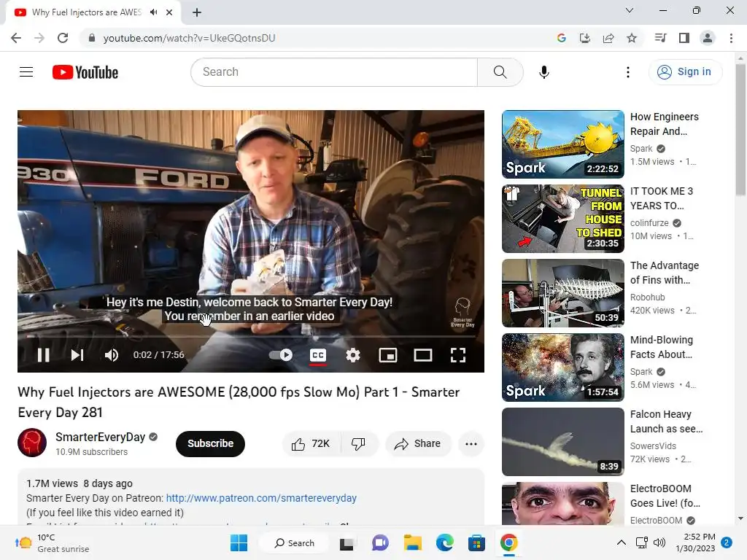The image size is (747, 560).
Task: Share this page from address bar
Action: click(608, 38)
